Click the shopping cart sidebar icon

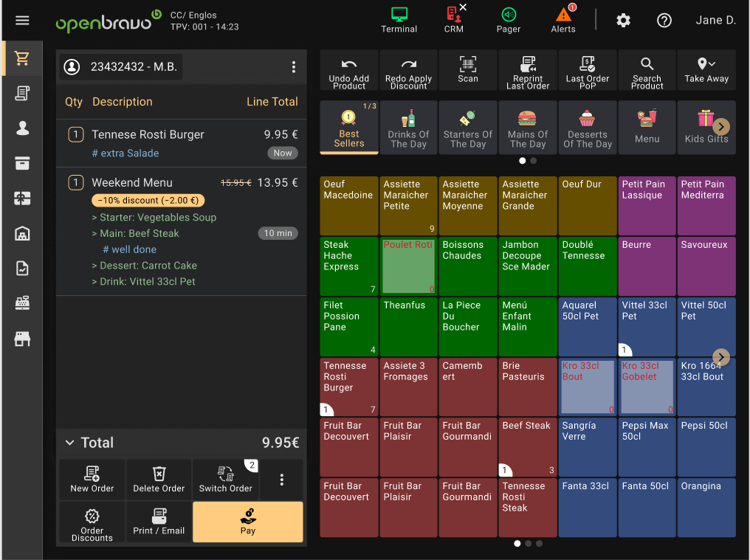pos(22,58)
